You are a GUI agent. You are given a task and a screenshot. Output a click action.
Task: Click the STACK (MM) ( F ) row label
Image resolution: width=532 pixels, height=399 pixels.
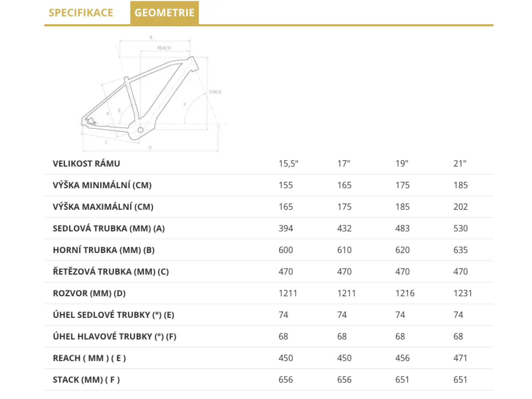86,380
